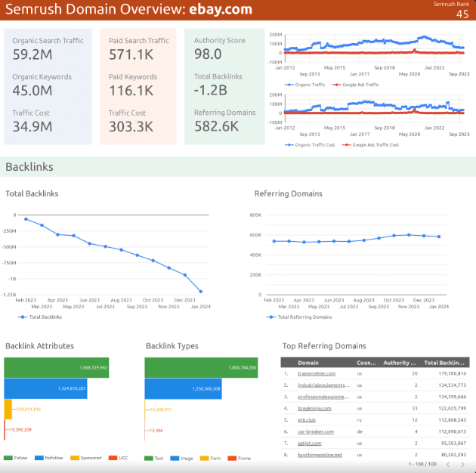This screenshot has height=473, width=476.
Task: Toggle the Organic Traffic Cost legend entry
Action: tap(310, 145)
